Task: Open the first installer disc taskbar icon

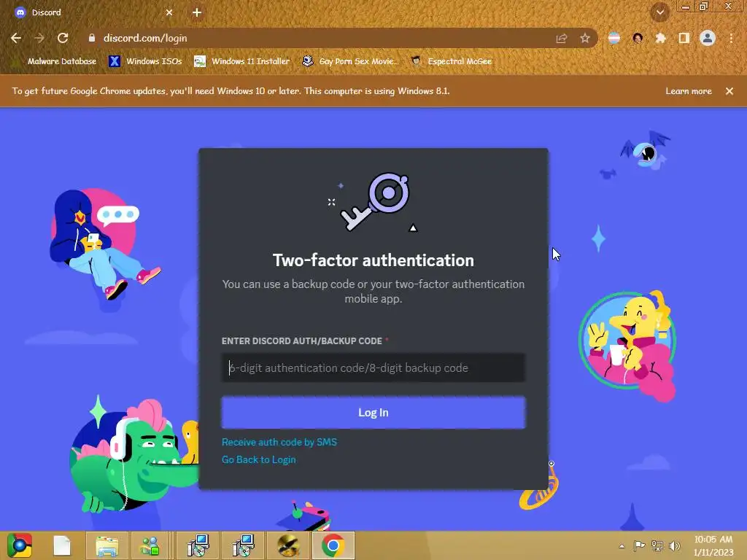Action: point(198,545)
